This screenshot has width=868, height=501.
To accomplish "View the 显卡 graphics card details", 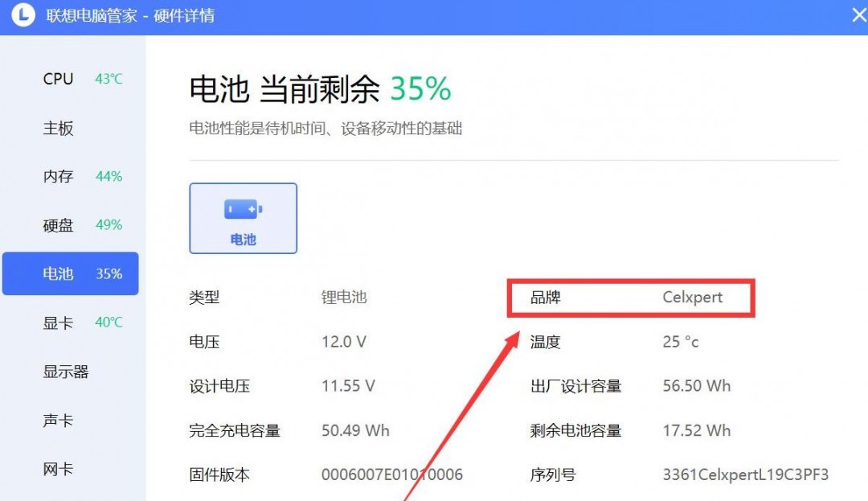I will (56, 322).
